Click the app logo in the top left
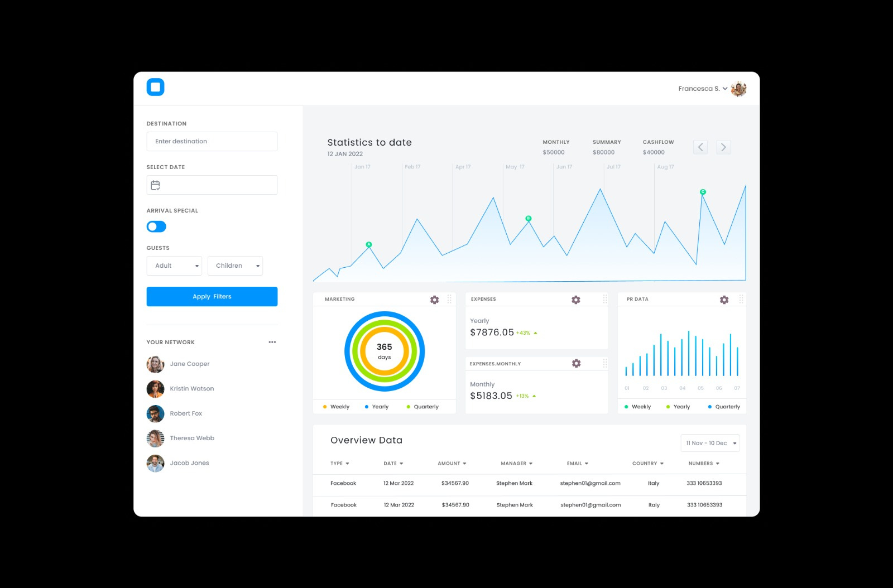 coord(156,87)
